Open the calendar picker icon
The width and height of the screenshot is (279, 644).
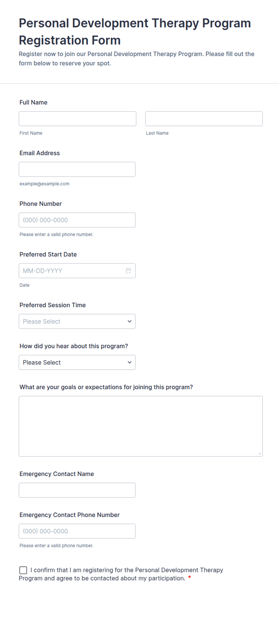point(128,271)
